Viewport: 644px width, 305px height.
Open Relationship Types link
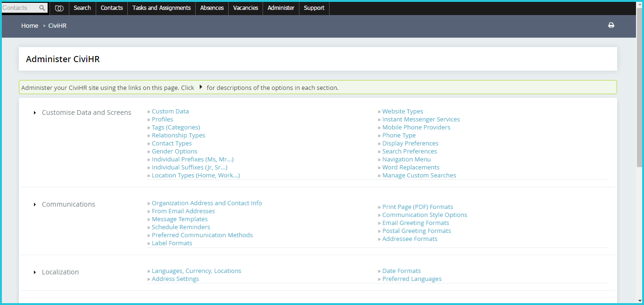(178, 136)
